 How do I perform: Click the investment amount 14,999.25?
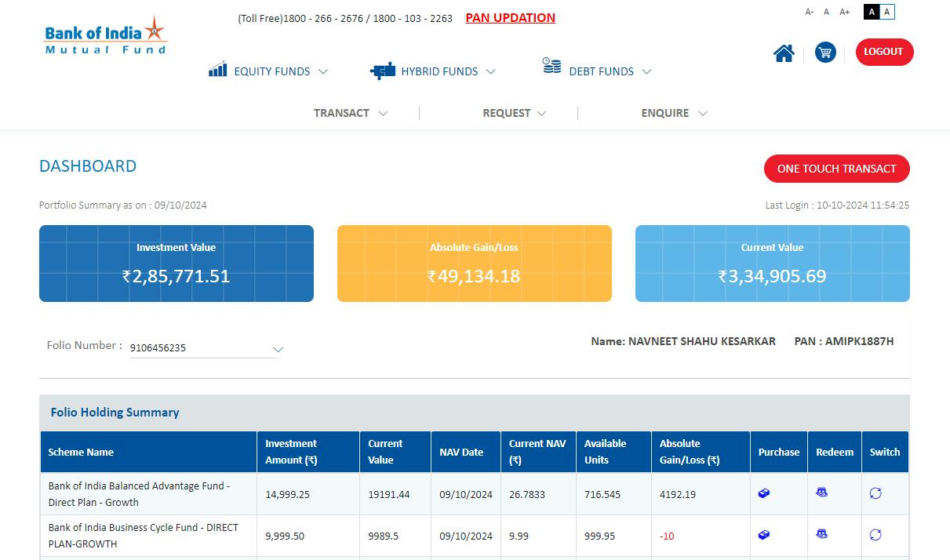pos(287,494)
